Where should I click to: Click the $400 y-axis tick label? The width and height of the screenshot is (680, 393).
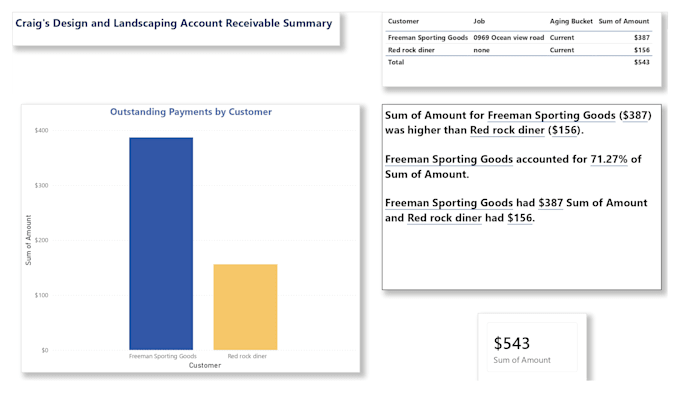[x=42, y=130]
